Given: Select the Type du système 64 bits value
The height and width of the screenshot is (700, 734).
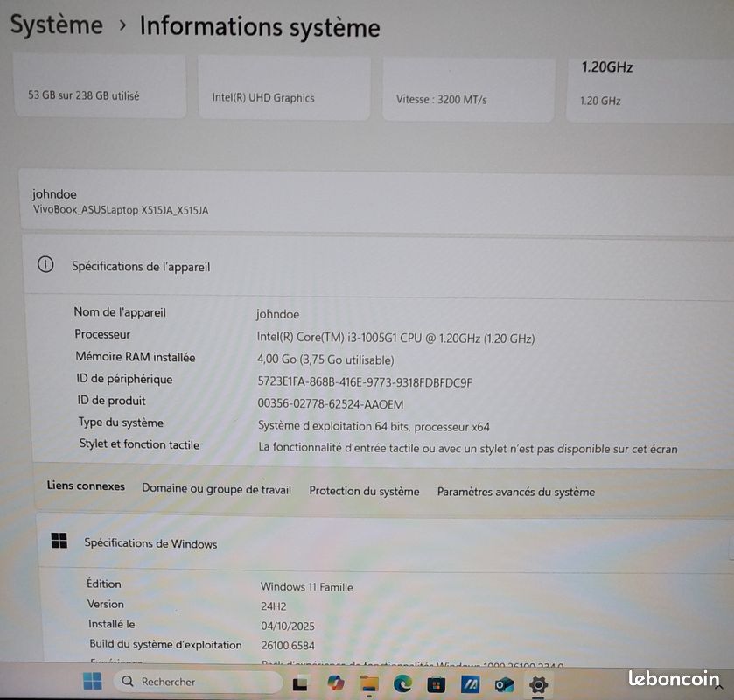Looking at the screenshot, I should point(374,426).
